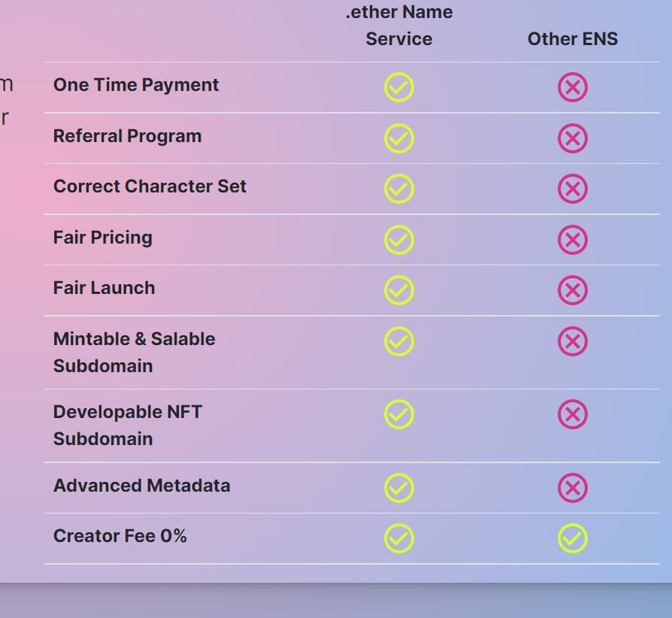Click the Developable NFT Subdomain label
The width and height of the screenshot is (672, 618).
pyautogui.click(x=128, y=425)
